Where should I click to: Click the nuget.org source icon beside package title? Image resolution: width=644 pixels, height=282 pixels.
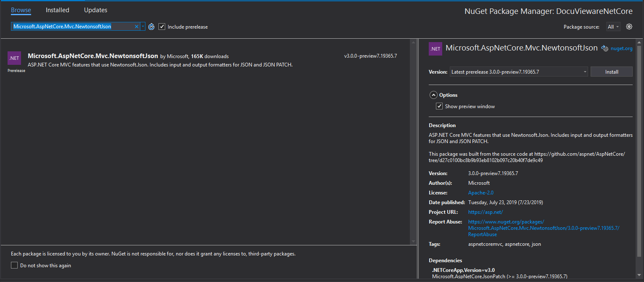click(x=604, y=48)
